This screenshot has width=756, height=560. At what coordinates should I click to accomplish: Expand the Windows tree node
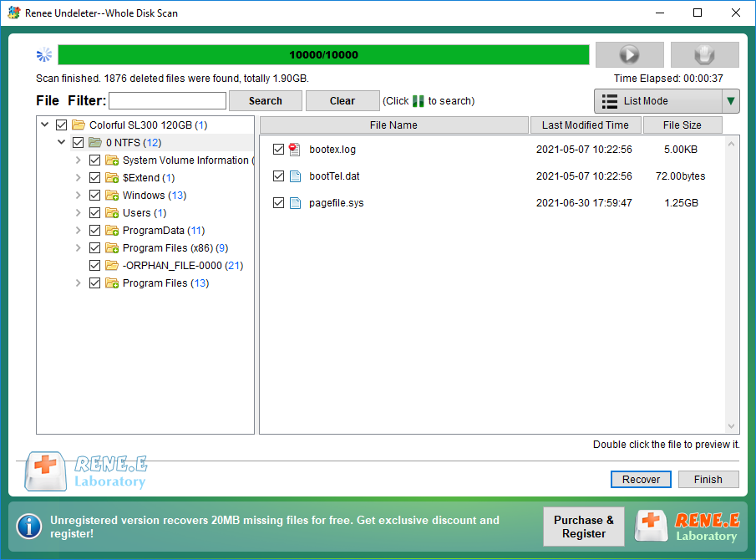(x=79, y=195)
